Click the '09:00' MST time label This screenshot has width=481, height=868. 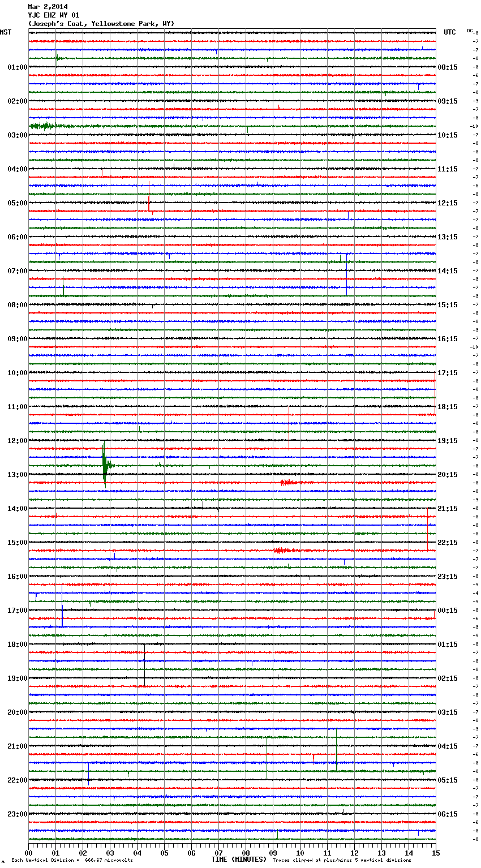point(17,339)
